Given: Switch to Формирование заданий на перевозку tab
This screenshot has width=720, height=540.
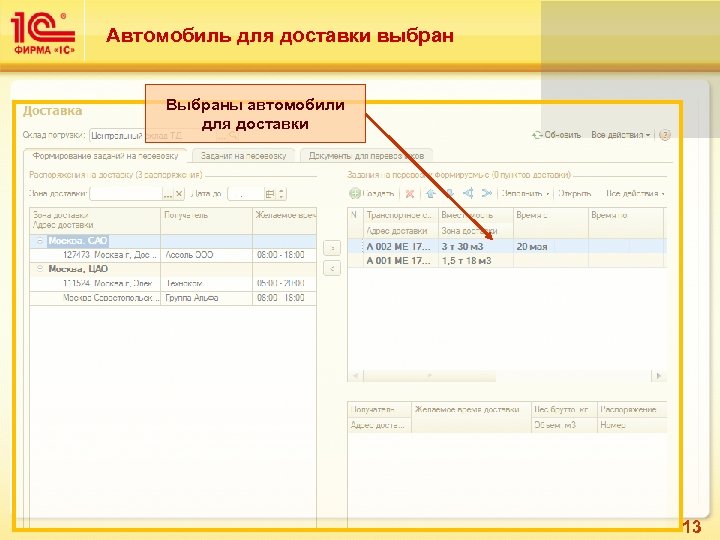Looking at the screenshot, I should (x=105, y=156).
